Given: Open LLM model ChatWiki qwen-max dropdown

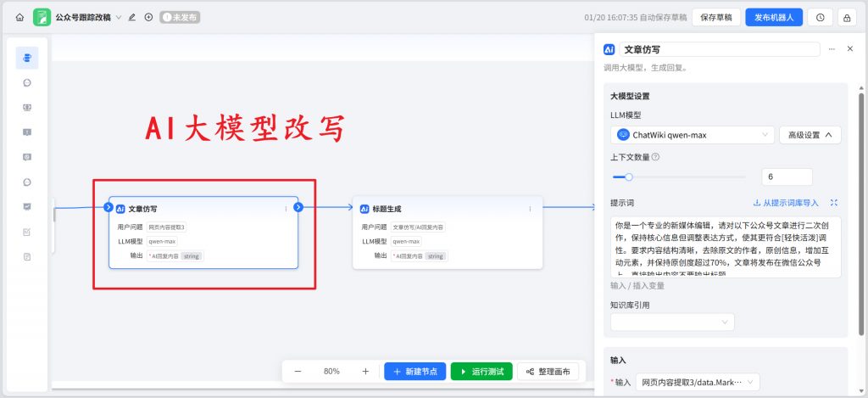Looking at the screenshot, I should point(693,135).
